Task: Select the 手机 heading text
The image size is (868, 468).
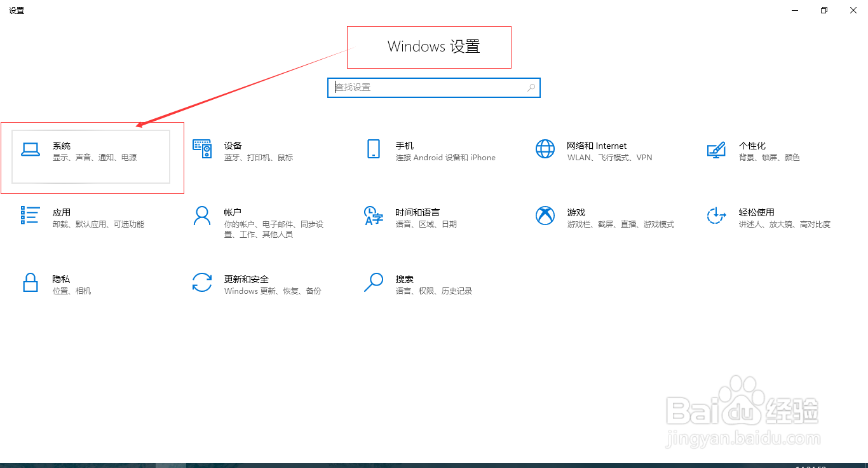Action: [x=405, y=146]
